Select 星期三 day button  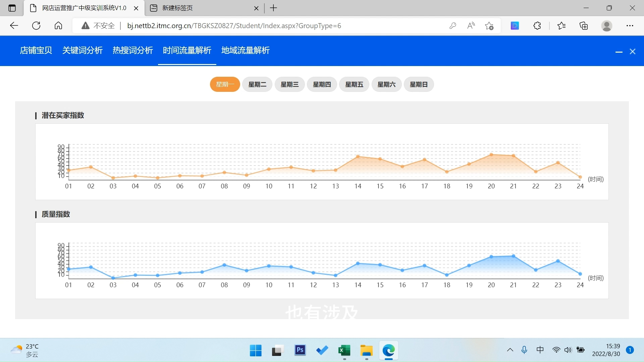[290, 84]
